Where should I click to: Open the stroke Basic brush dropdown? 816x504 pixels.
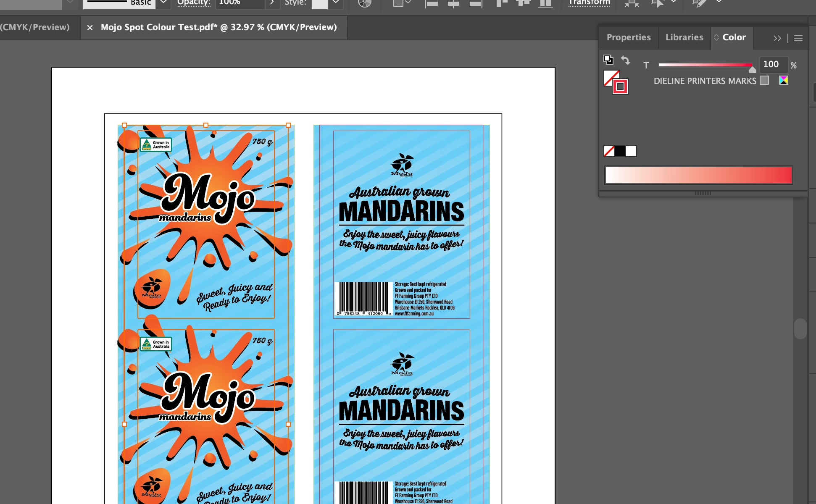click(163, 3)
